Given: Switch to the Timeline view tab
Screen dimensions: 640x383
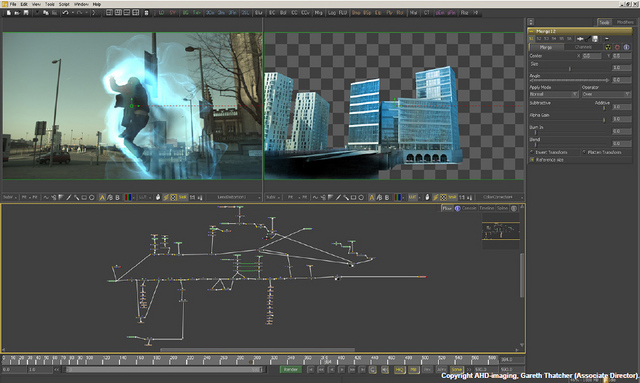Looking at the screenshot, I should click(487, 208).
